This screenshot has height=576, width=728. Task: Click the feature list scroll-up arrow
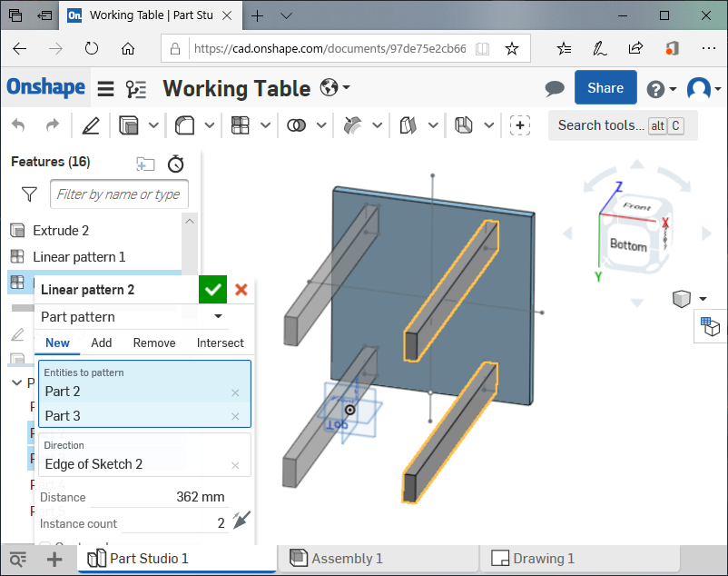click(x=190, y=222)
